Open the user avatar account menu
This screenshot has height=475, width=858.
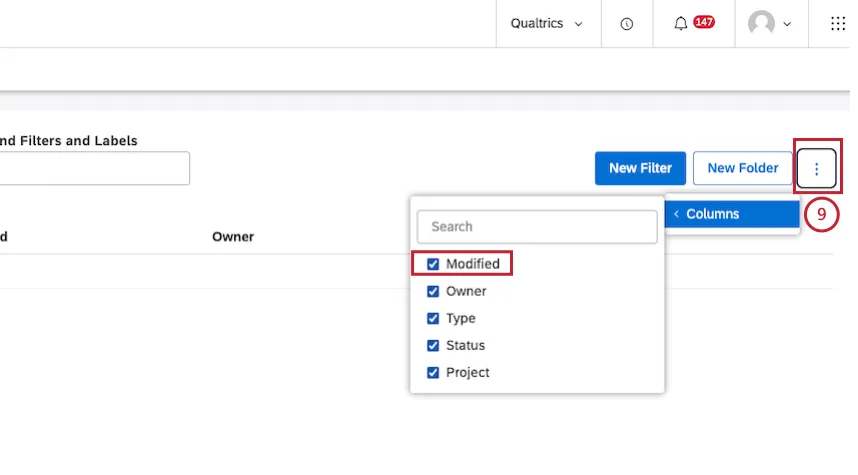click(762, 24)
